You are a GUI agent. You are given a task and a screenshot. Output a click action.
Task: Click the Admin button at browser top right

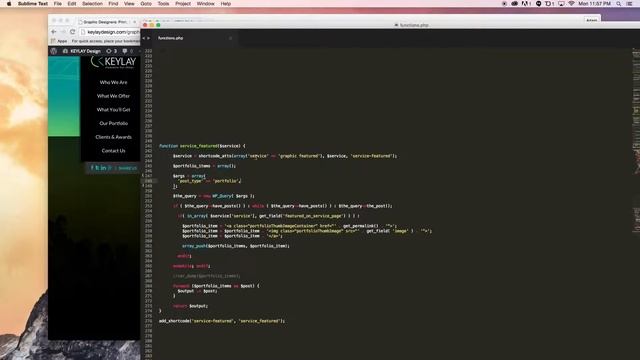coord(591,20)
